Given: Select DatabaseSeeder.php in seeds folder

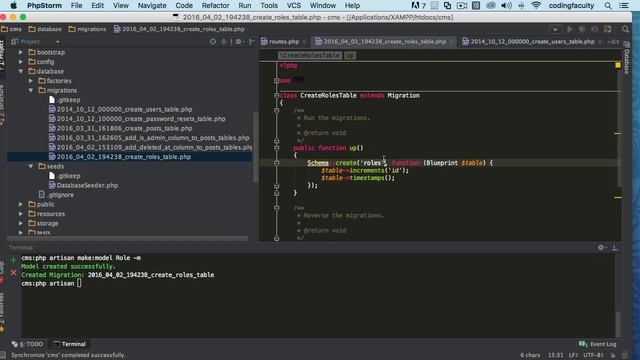Looking at the screenshot, I should click(x=87, y=185).
